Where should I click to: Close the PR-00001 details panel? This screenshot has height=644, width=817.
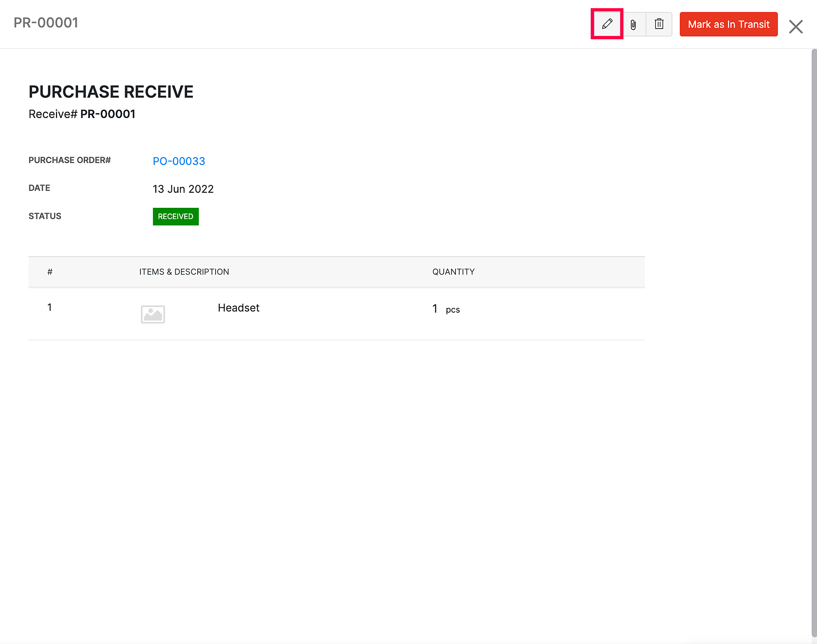point(795,27)
